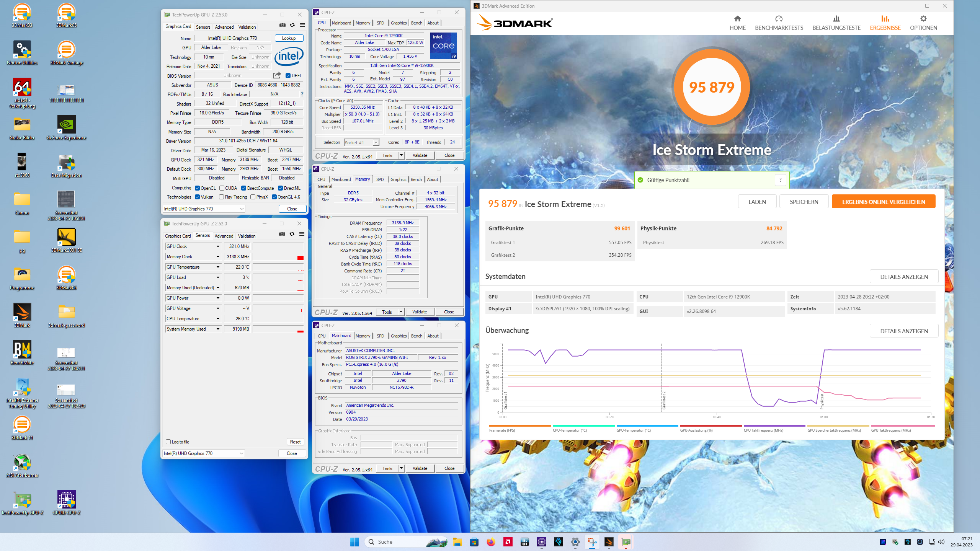Click Bus Interface question mark in GPU-Z
The height and width of the screenshot is (551, 980).
[x=302, y=94]
